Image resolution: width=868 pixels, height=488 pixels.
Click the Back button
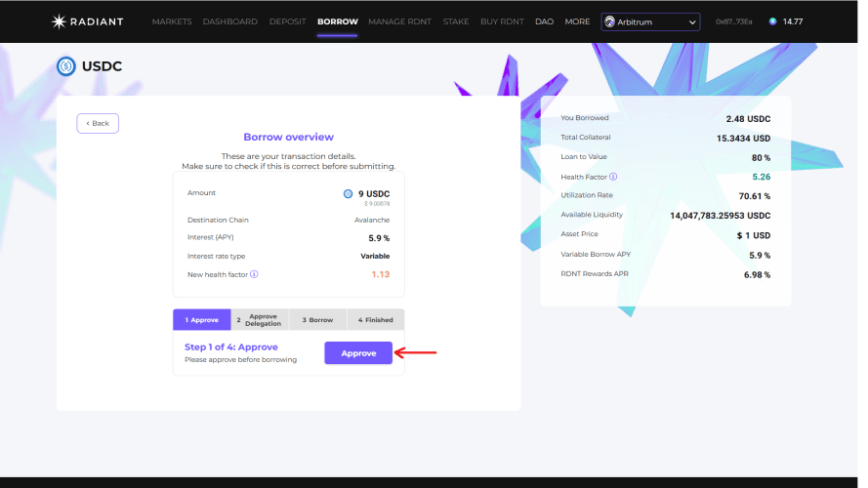[x=98, y=123]
